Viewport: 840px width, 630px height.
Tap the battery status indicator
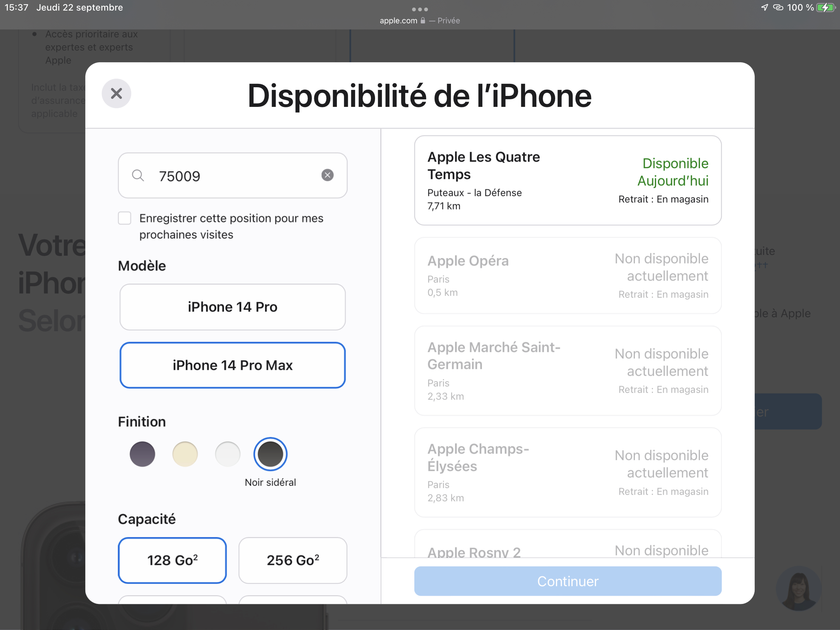tap(825, 8)
